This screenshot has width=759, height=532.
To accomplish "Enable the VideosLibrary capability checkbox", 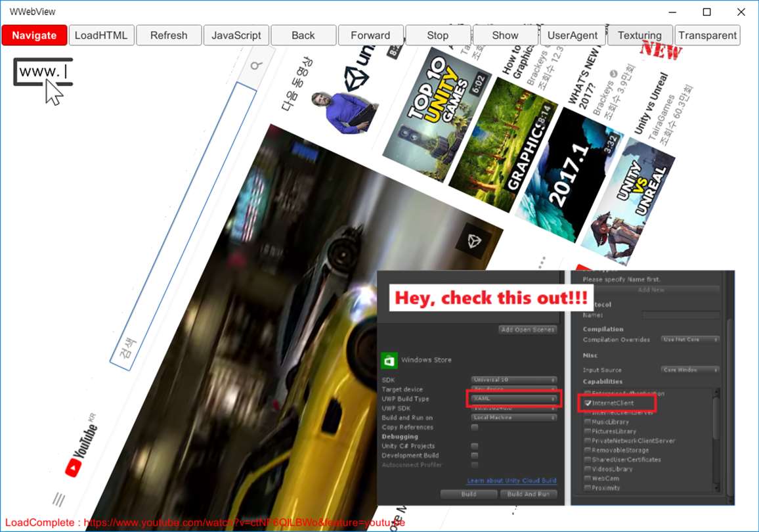I will (x=588, y=468).
